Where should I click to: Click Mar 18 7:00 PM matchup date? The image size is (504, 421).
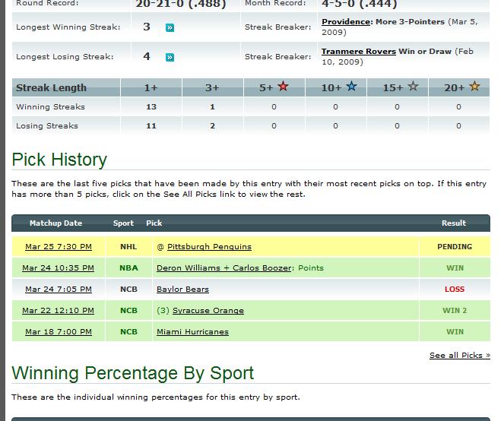click(x=59, y=332)
